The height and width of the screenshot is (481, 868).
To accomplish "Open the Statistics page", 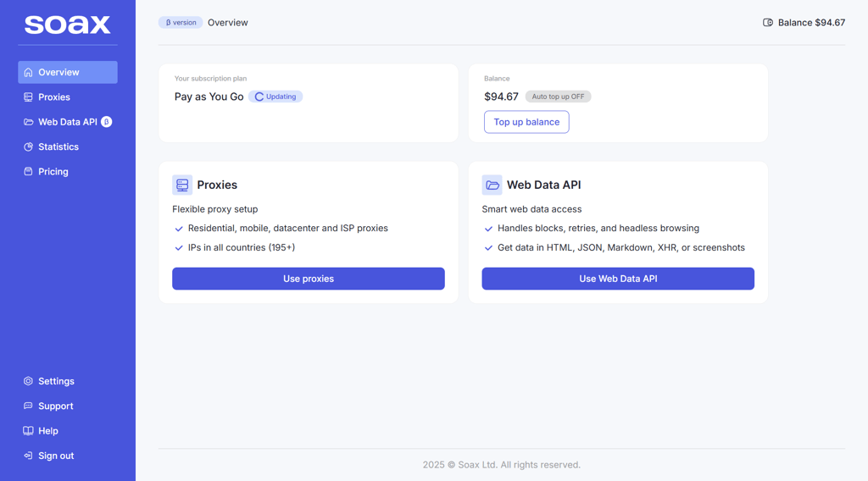I will [x=68, y=147].
